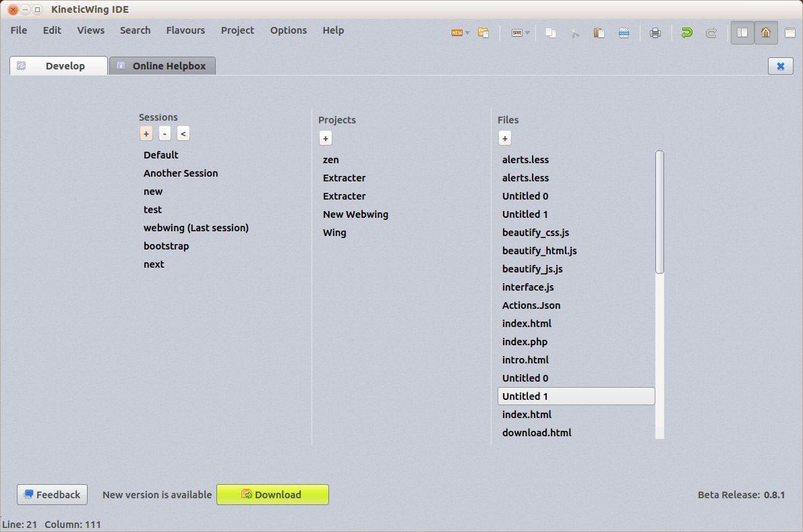Remove a session using the minus button
803x532 pixels.
165,134
